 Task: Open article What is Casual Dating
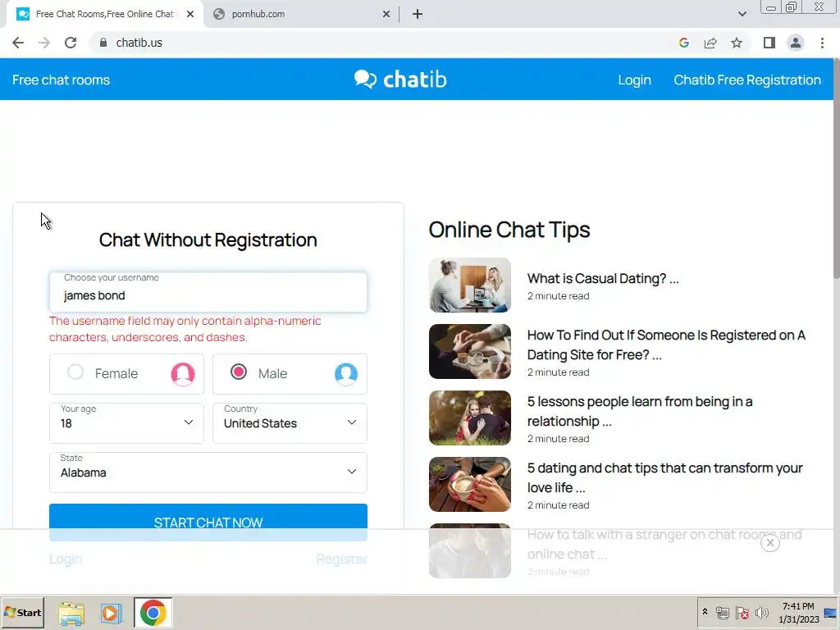pos(603,279)
